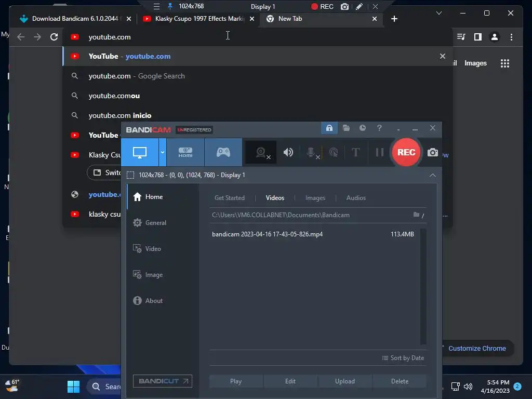Click Customize Chrome button
This screenshot has width=532, height=399.
click(x=477, y=349)
